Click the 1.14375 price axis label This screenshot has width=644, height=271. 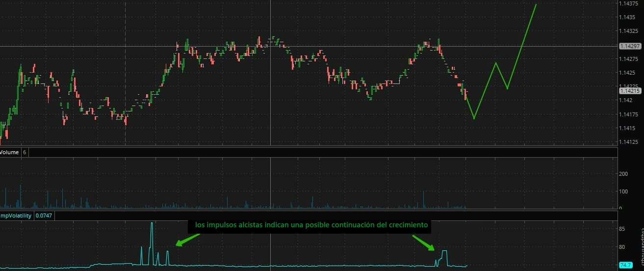coord(630,3)
